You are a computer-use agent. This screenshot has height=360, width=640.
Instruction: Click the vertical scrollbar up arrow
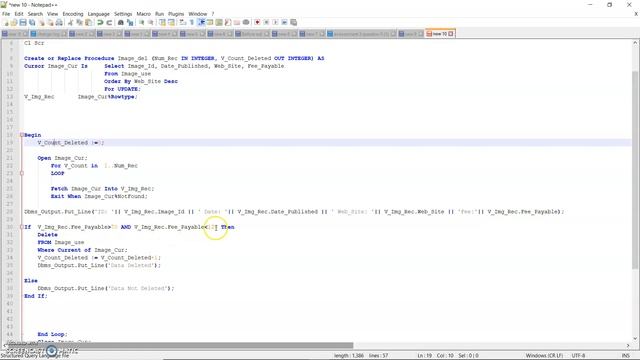pos(636,42)
